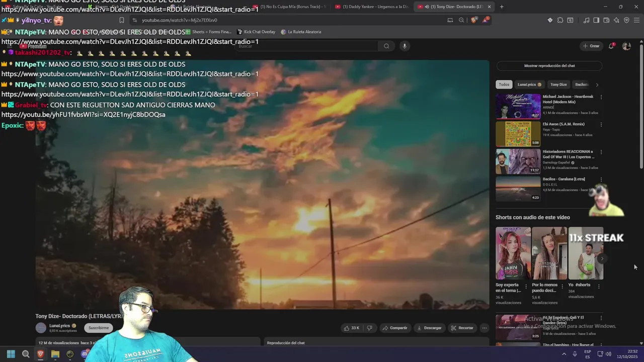This screenshot has height=362, width=644.
Task: Open Windows Start menu
Action: (x=11, y=354)
